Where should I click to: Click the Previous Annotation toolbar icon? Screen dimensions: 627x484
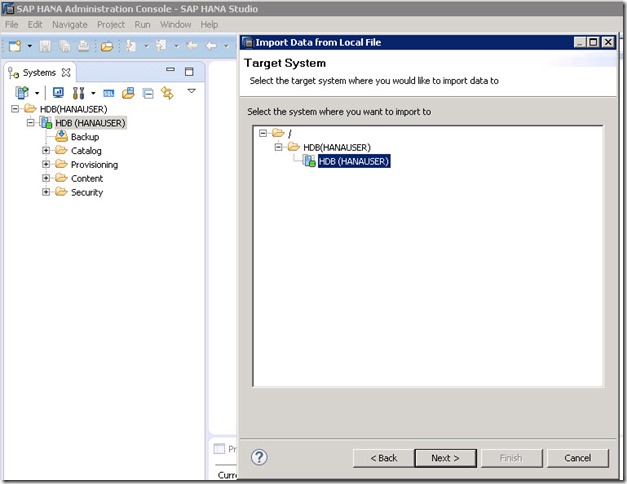click(161, 46)
